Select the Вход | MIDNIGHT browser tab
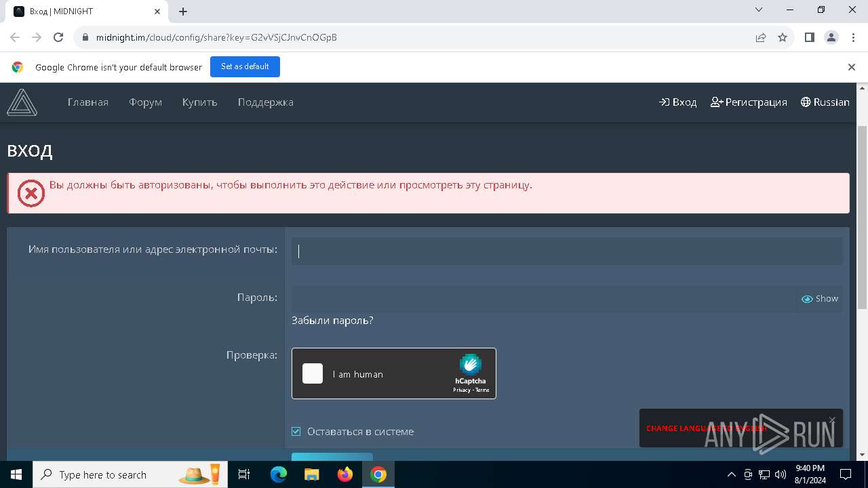Screen dimensions: 868x488 pyautogui.click(x=87, y=12)
